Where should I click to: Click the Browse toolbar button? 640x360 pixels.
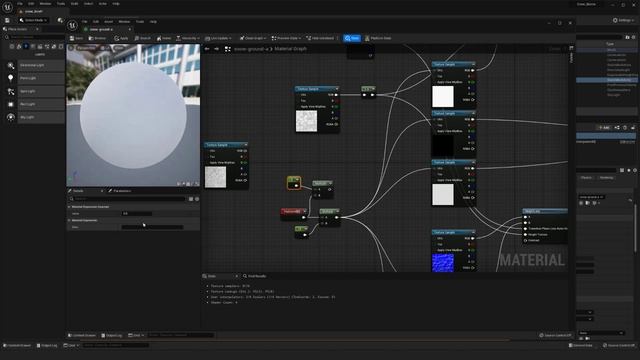97,38
